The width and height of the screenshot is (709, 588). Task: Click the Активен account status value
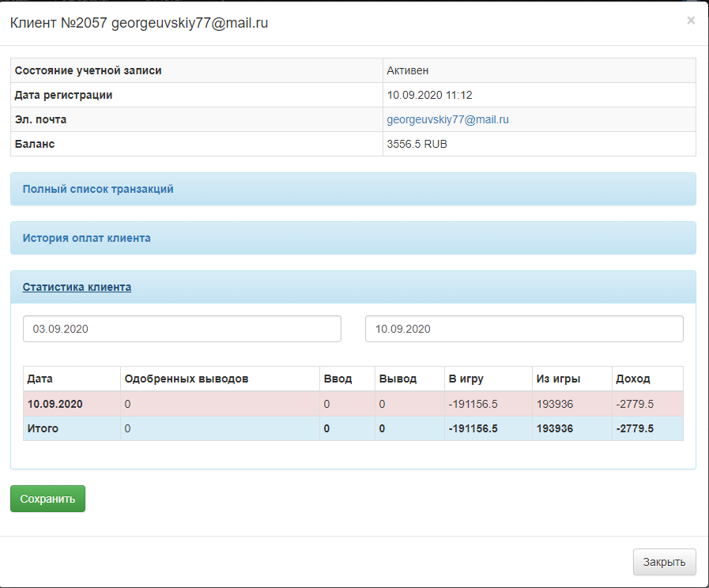pyautogui.click(x=408, y=70)
